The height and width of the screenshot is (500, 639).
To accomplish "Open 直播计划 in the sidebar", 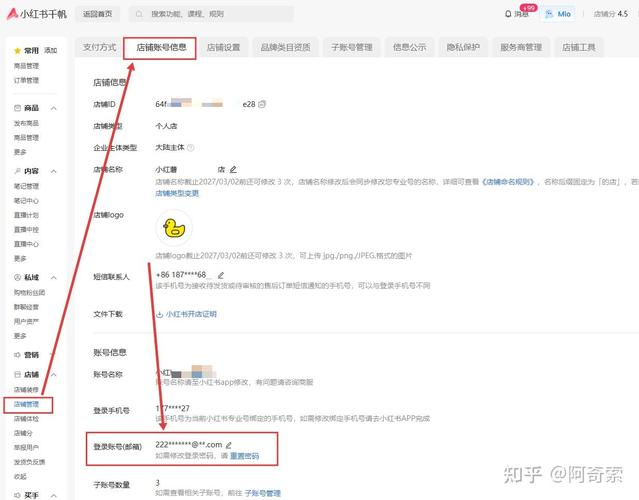I will click(26, 215).
